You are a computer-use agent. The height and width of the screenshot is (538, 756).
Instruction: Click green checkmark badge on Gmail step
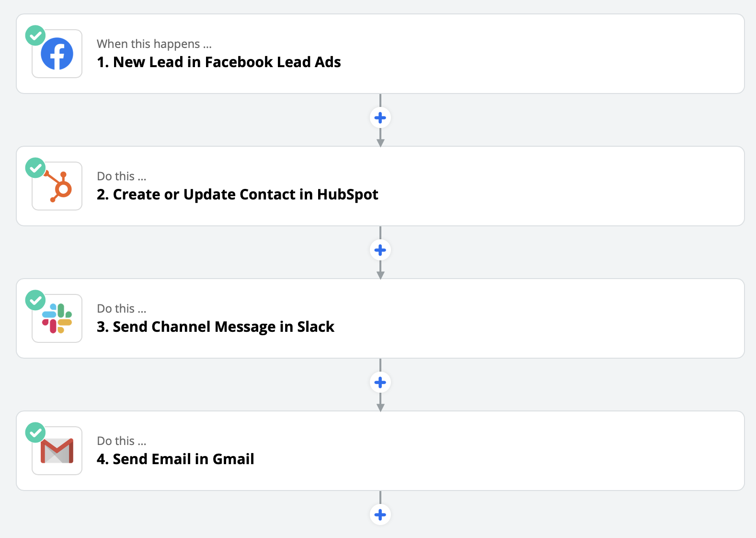tap(35, 433)
